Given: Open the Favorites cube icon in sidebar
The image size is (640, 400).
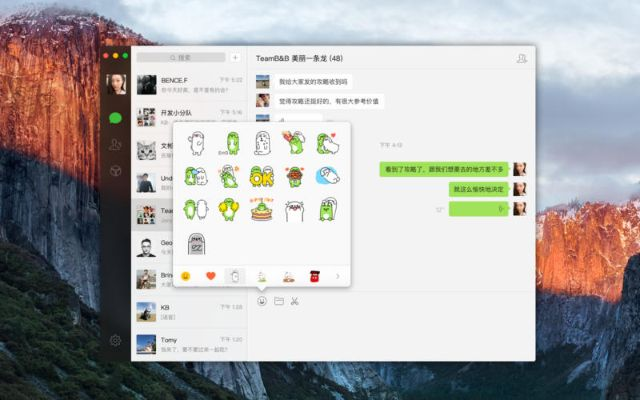Looking at the screenshot, I should tap(116, 171).
